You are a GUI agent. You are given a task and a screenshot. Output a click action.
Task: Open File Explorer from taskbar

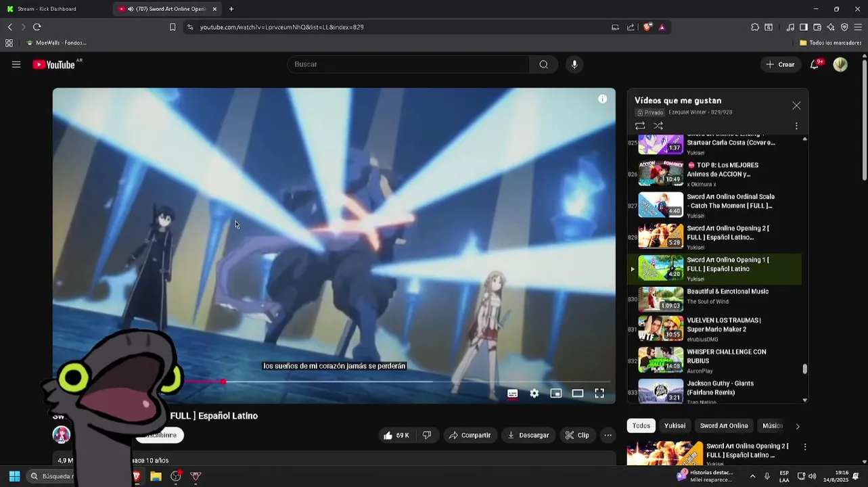(156, 476)
